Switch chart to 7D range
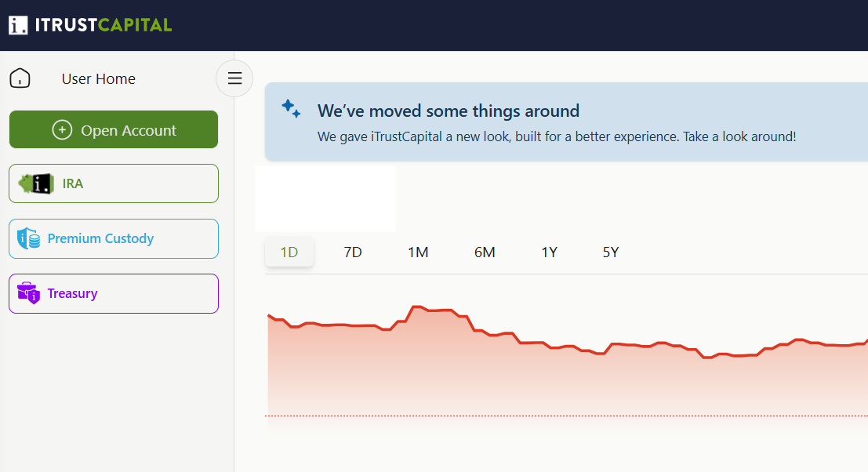868x472 pixels. (x=353, y=252)
